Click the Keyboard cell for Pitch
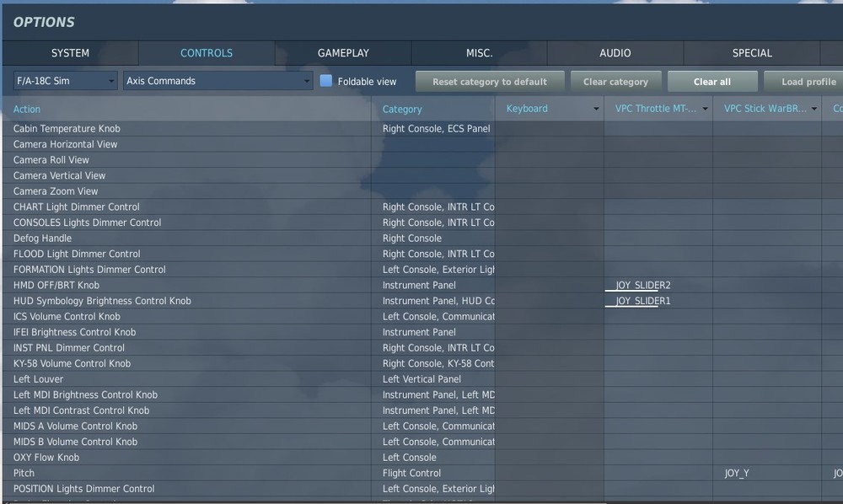Image resolution: width=843 pixels, height=504 pixels. (549, 474)
